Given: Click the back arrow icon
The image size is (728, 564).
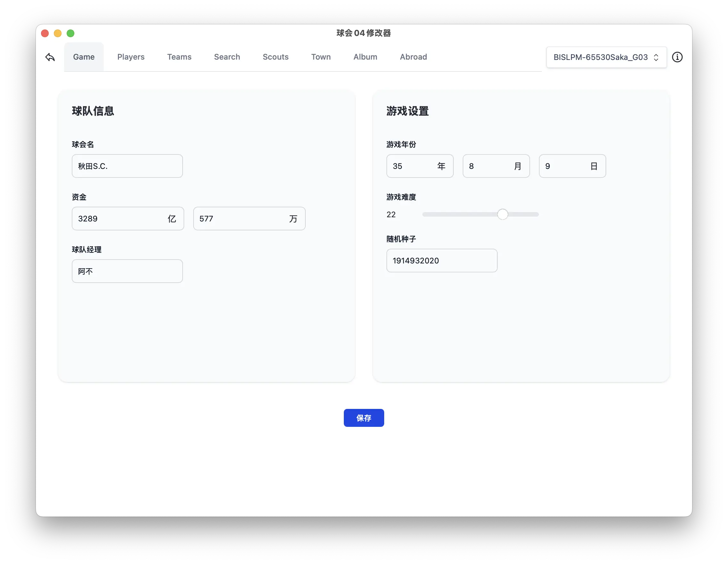Looking at the screenshot, I should pyautogui.click(x=50, y=57).
